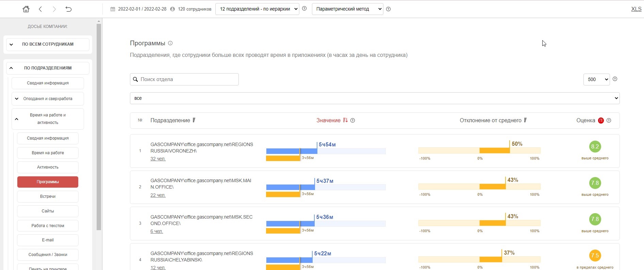Image resolution: width=644 pixels, height=270 pixels.
Task: Open the 32 чел. link for VORONEZH
Action: pyautogui.click(x=158, y=159)
